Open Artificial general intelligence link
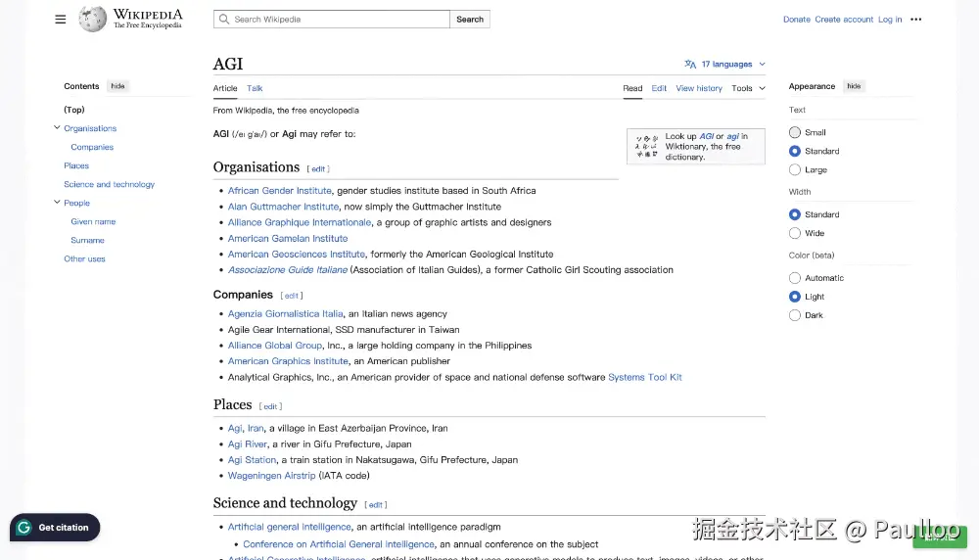The height and width of the screenshot is (560, 979). point(289,527)
